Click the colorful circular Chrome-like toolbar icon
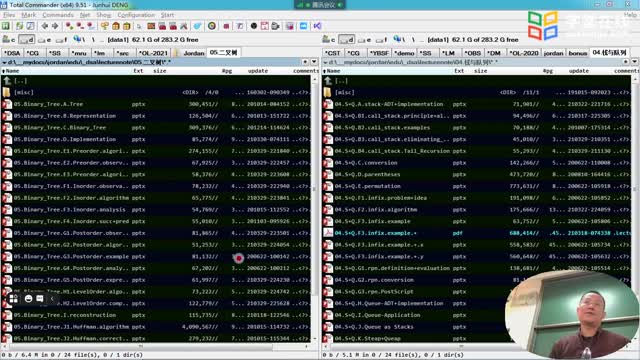 (211, 26)
